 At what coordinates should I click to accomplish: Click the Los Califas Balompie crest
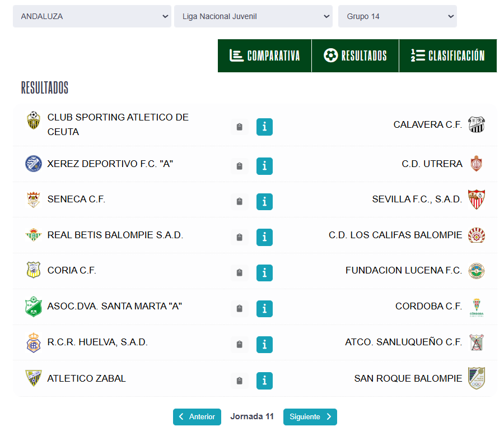click(477, 235)
